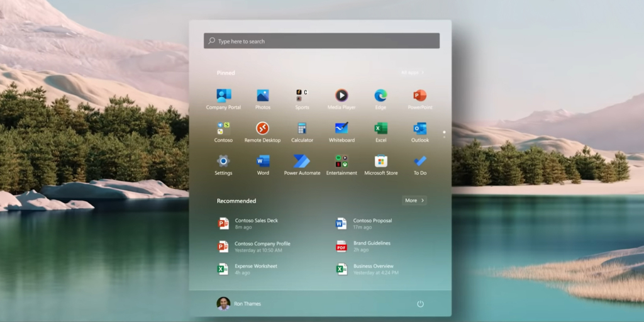
Task: Click the '4h ago' timestamp
Action: 242,273
